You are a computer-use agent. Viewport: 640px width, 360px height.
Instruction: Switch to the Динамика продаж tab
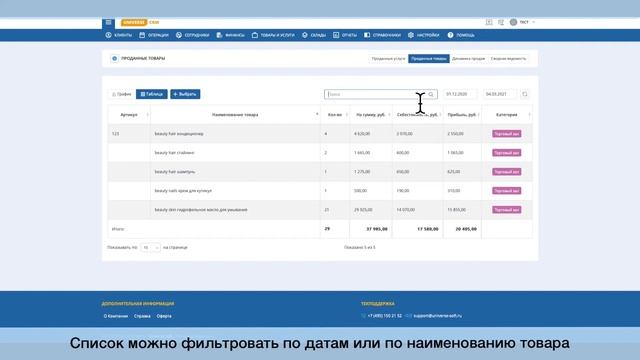click(468, 59)
